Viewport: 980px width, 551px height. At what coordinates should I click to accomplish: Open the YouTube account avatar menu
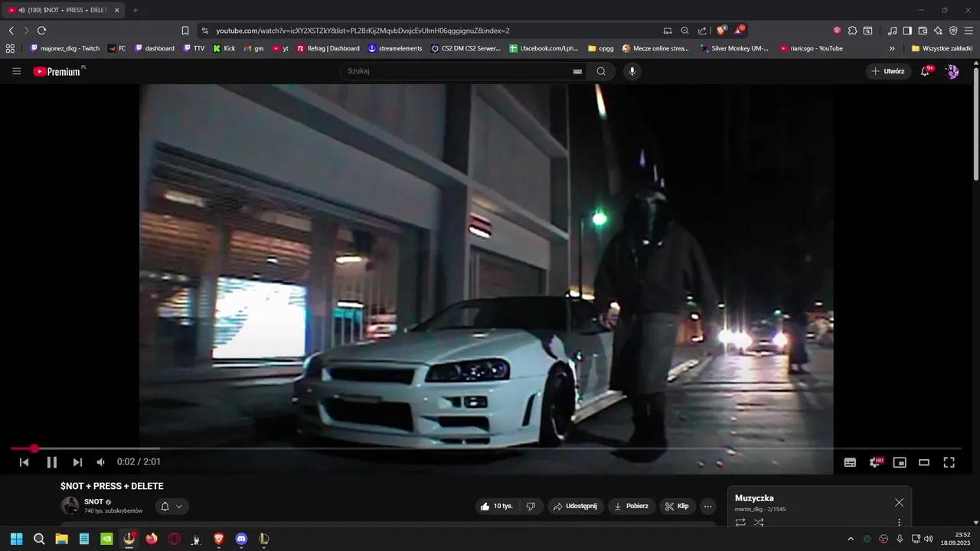[952, 71]
